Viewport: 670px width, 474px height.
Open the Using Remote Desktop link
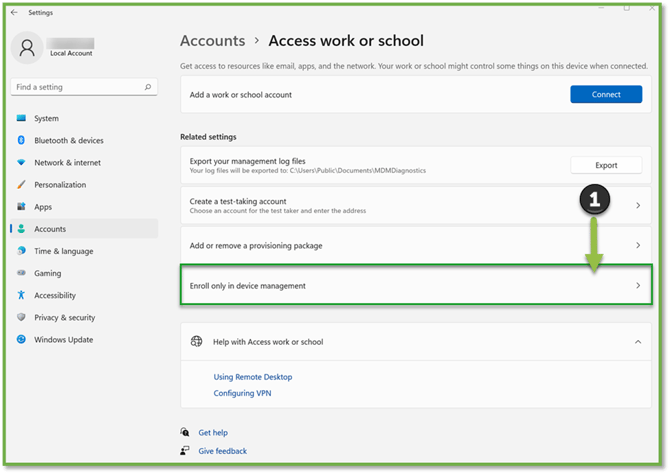[x=253, y=377]
